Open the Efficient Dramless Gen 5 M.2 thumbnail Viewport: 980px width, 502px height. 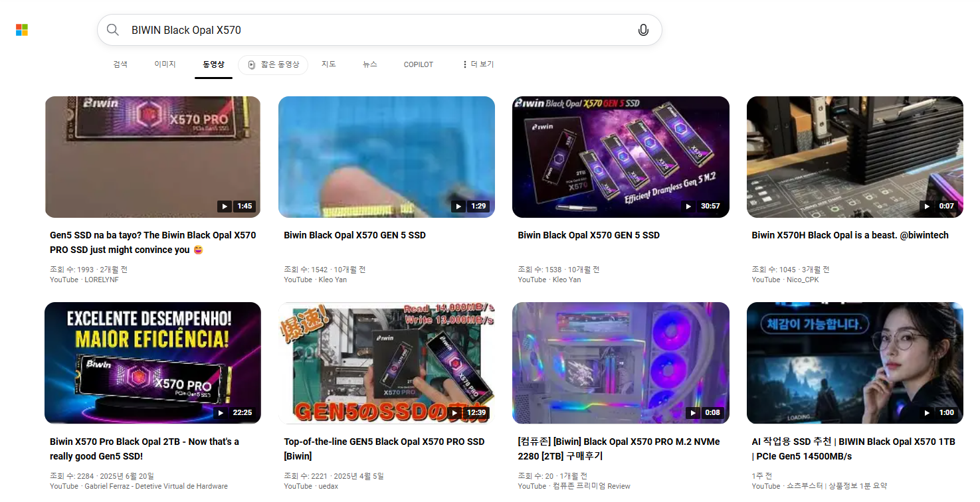621,157
